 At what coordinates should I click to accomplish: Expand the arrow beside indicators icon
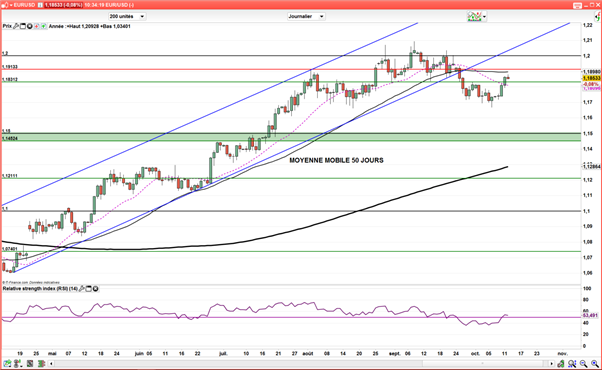coord(484,17)
